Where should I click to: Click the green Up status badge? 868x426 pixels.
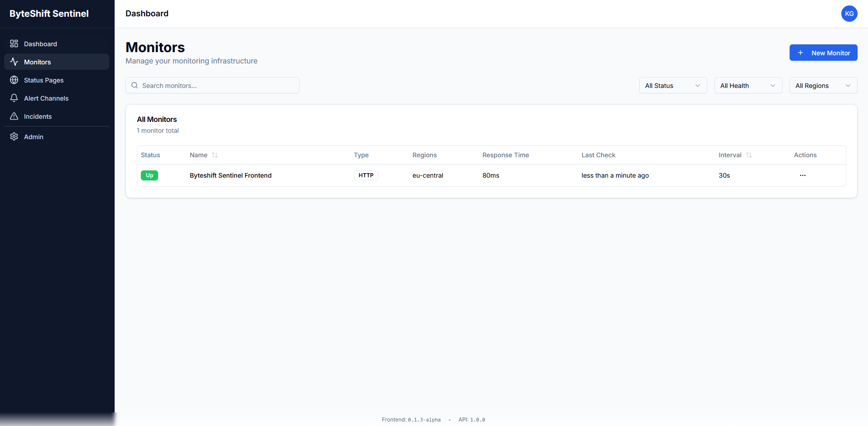click(x=149, y=175)
